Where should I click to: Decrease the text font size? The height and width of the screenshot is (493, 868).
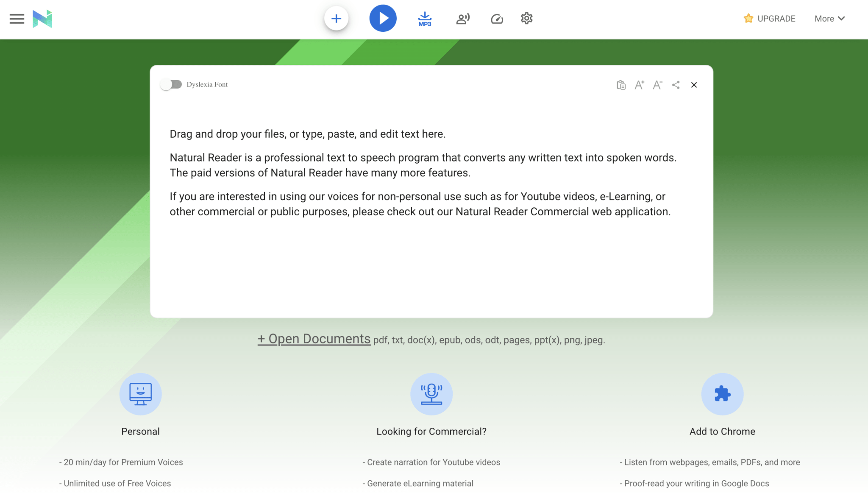click(x=658, y=85)
